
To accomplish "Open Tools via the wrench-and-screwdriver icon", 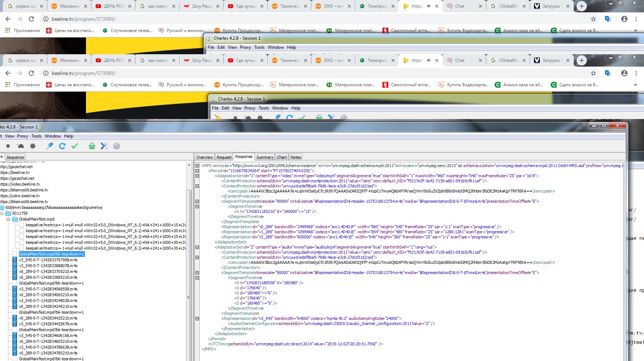I will 104,146.
